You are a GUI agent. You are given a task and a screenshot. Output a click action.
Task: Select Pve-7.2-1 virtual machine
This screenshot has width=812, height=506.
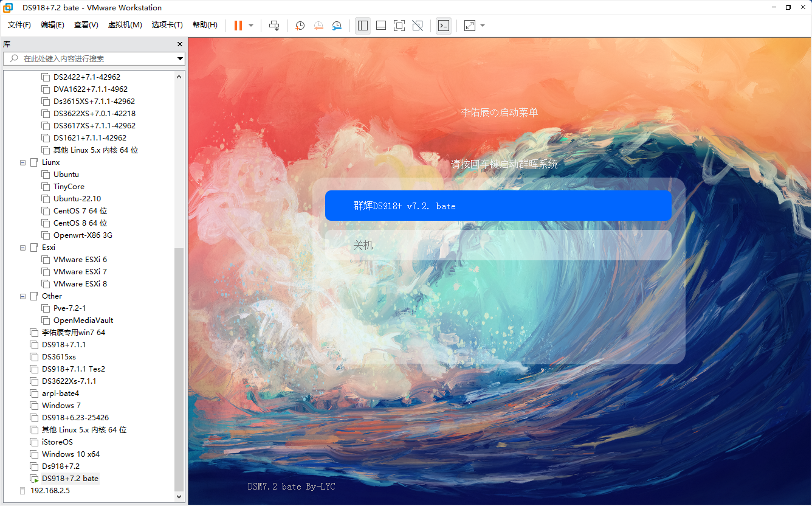[x=70, y=308]
